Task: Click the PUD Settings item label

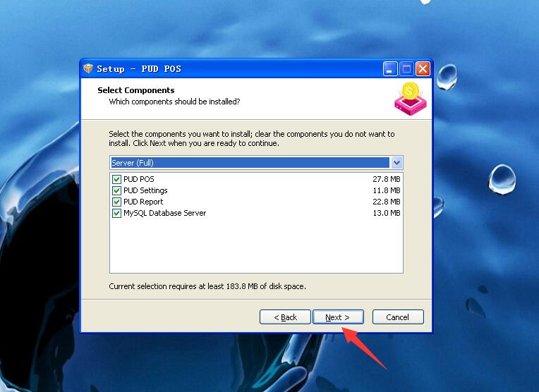Action: click(145, 190)
